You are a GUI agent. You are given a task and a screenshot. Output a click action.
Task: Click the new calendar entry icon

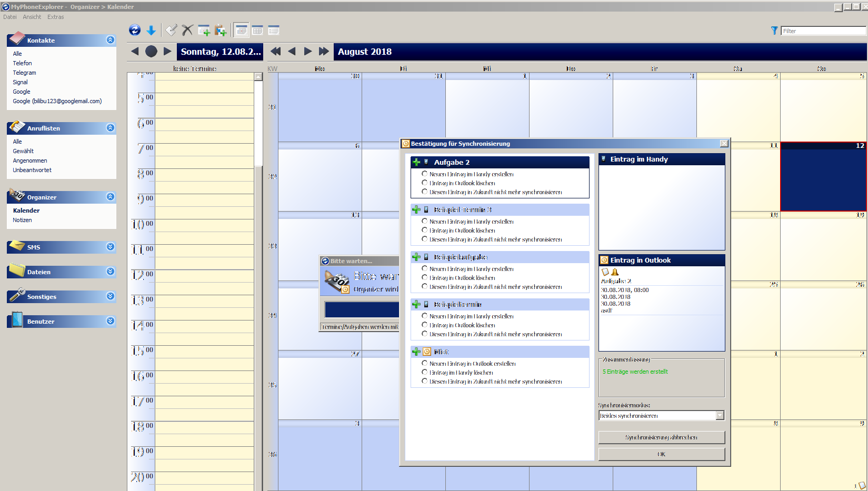(x=204, y=31)
